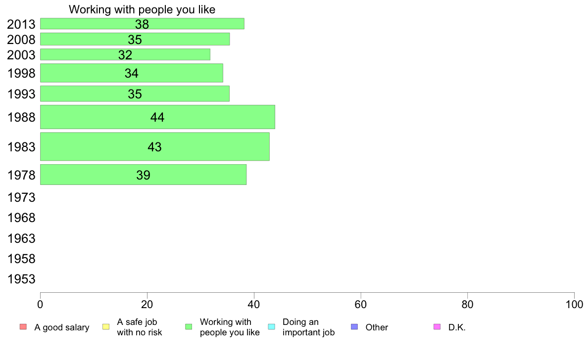Image resolution: width=588 pixels, height=364 pixels.
Task: Click the cyan 'Doing an important job' swatch
Action: (272, 327)
